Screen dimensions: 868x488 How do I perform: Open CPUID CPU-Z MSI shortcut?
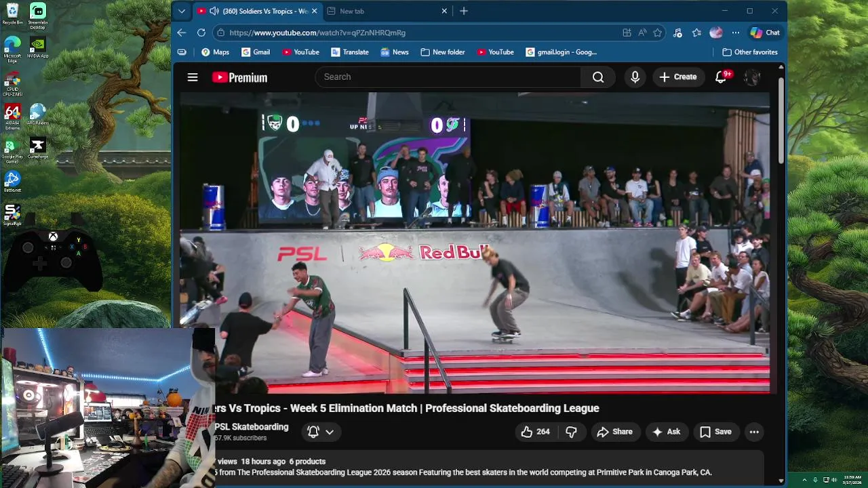[12, 83]
